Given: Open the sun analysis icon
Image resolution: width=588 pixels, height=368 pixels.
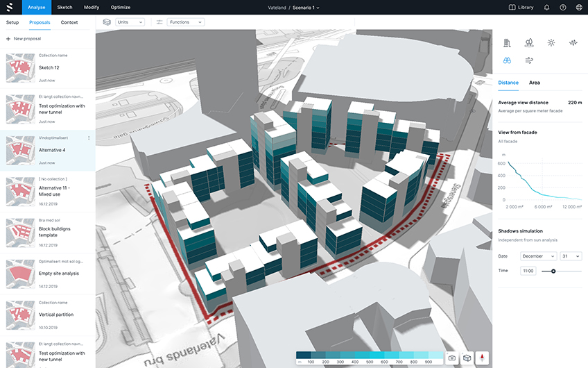Looking at the screenshot, I should coord(551,42).
